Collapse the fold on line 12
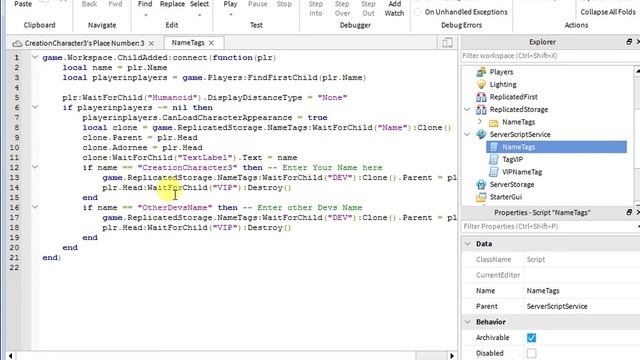The width and height of the screenshot is (640, 360). pyautogui.click(x=35, y=167)
